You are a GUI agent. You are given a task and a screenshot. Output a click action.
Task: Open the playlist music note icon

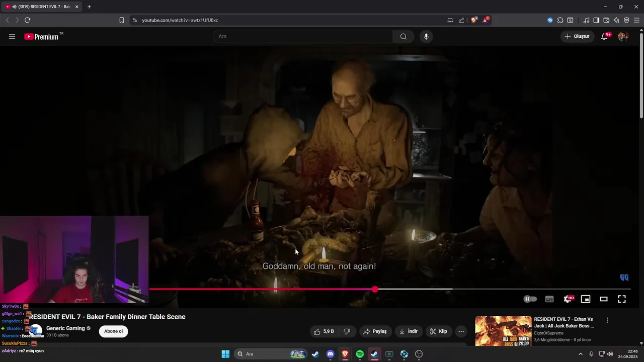pos(586,20)
